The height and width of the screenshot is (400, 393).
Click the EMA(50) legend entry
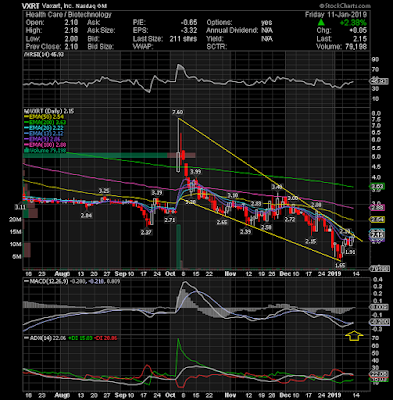pyautogui.click(x=43, y=117)
